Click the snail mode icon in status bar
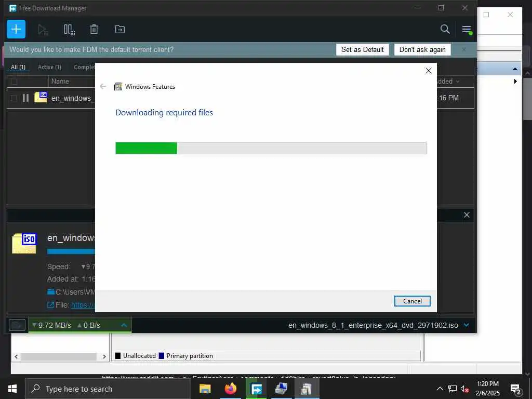Viewport: 532px width, 399px height. click(x=17, y=325)
